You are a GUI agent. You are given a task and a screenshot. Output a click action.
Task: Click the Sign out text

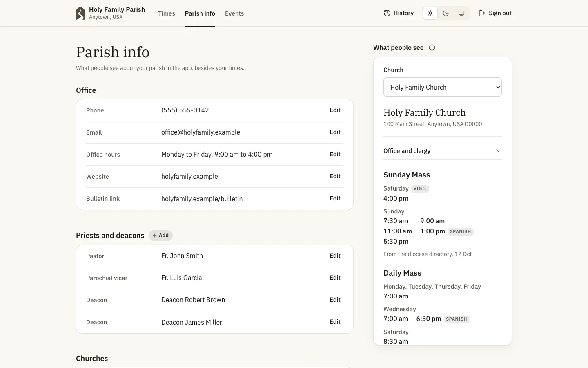(500, 13)
